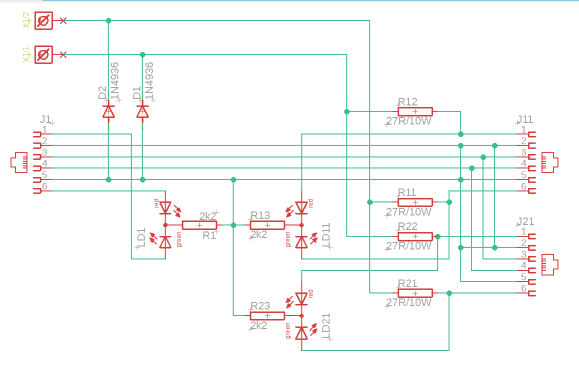579x377 pixels.
Task: Select the J11 RJ connector symbol
Action: pyautogui.click(x=549, y=162)
